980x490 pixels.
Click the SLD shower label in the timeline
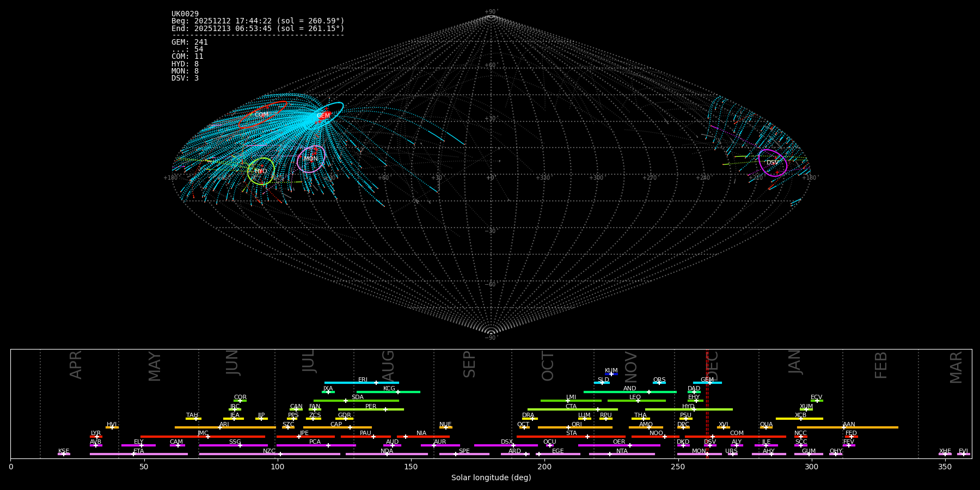click(603, 380)
